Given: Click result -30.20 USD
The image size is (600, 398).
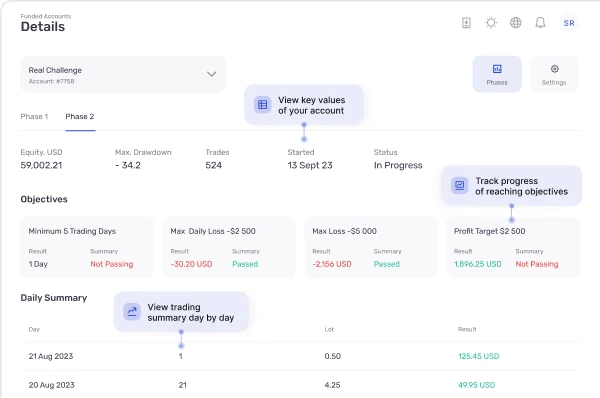Looking at the screenshot, I should click(x=191, y=264).
